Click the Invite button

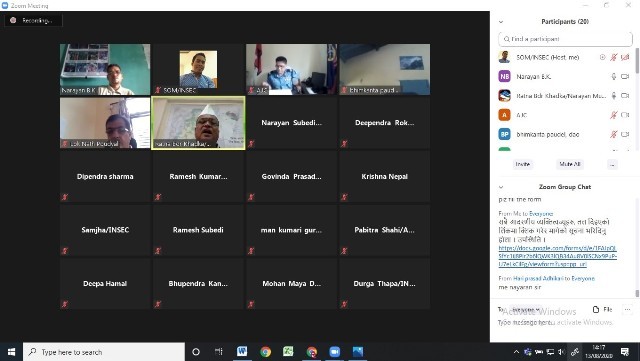[523, 164]
